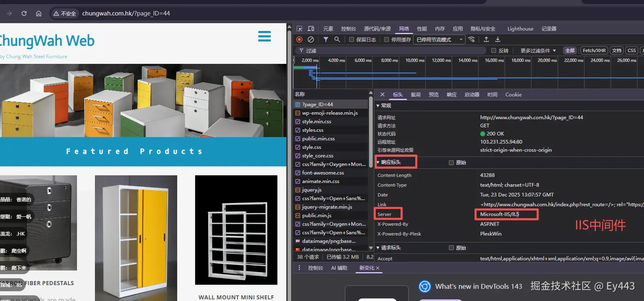The image size is (644, 301).
Task: Click the yellow cabinet product thumbnail
Action: point(136,238)
